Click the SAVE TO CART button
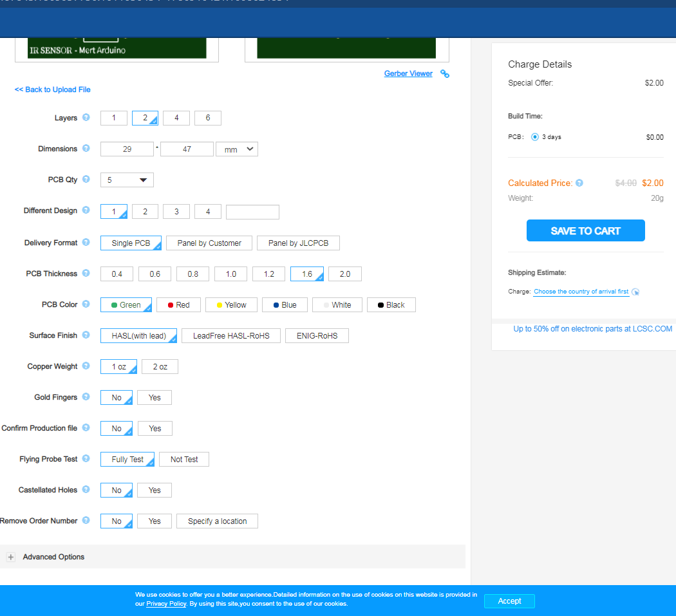Screen dimensions: 676x616 click(585, 231)
